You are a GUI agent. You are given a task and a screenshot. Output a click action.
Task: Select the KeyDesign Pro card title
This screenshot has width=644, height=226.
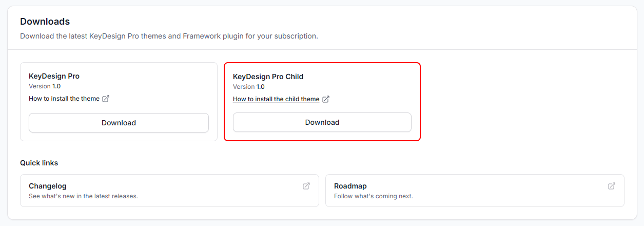tap(54, 76)
